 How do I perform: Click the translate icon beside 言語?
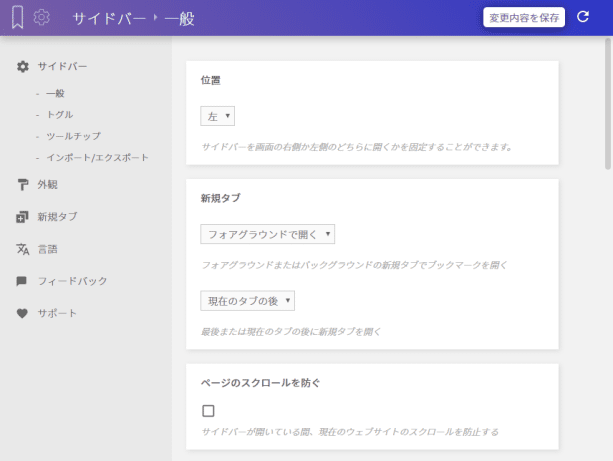[23, 249]
